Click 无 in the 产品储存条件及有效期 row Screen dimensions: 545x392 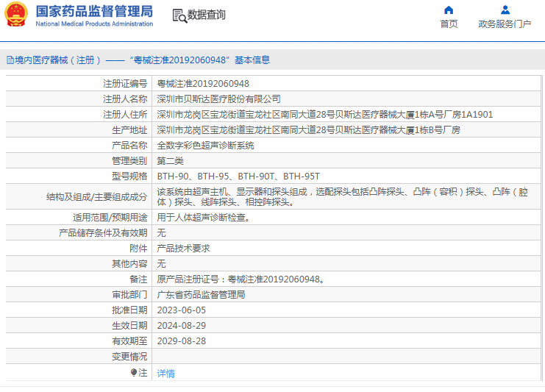click(x=161, y=233)
